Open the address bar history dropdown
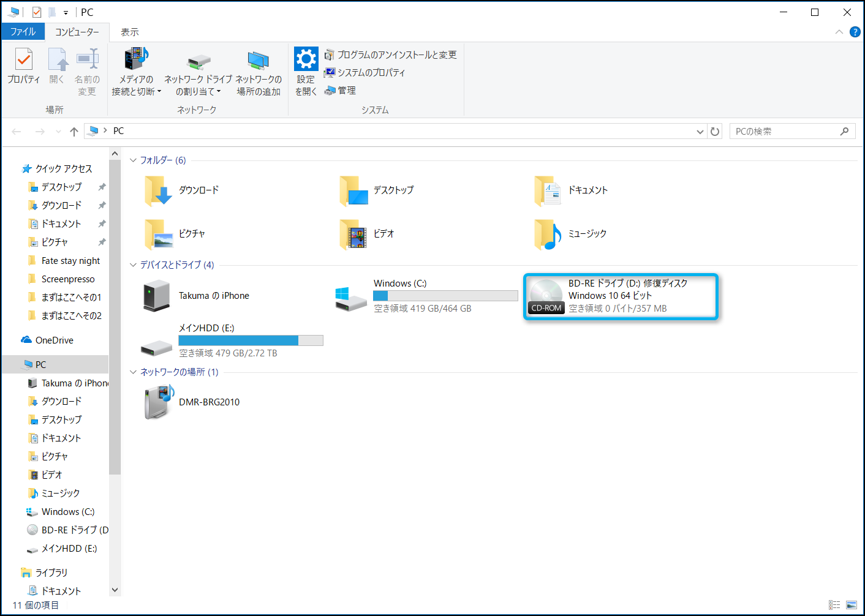Viewport: 865px width, 616px height. coord(700,132)
